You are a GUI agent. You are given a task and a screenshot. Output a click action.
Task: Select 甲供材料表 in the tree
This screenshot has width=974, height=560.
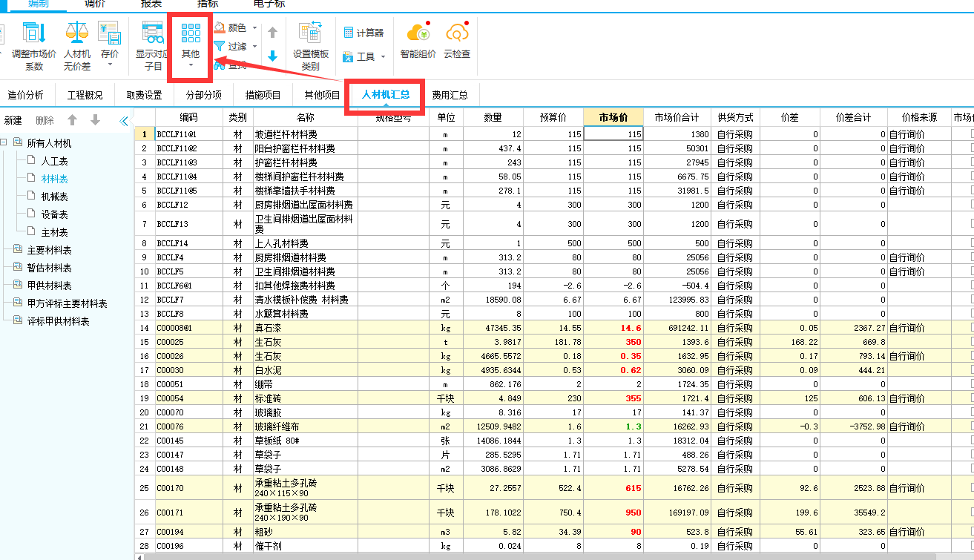click(x=50, y=286)
